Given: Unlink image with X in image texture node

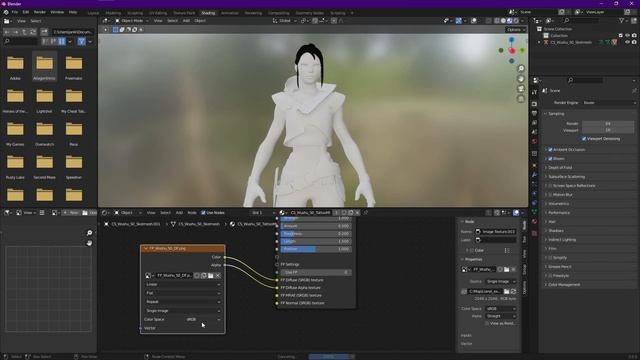Looking at the screenshot, I should [218, 276].
